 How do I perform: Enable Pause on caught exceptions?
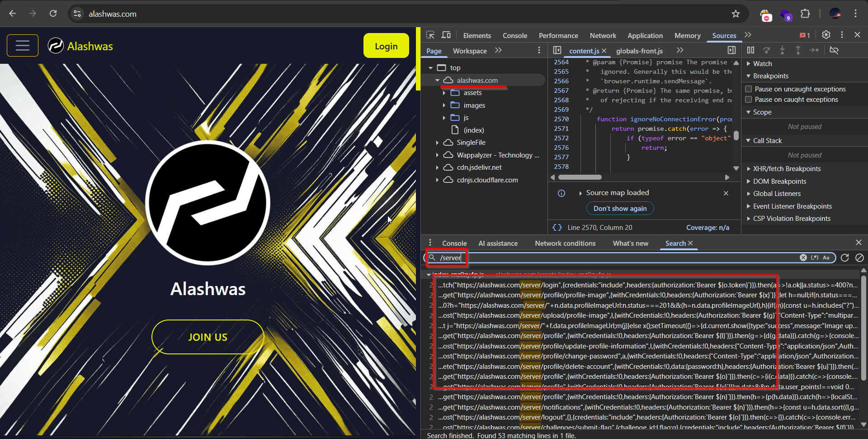coord(749,100)
